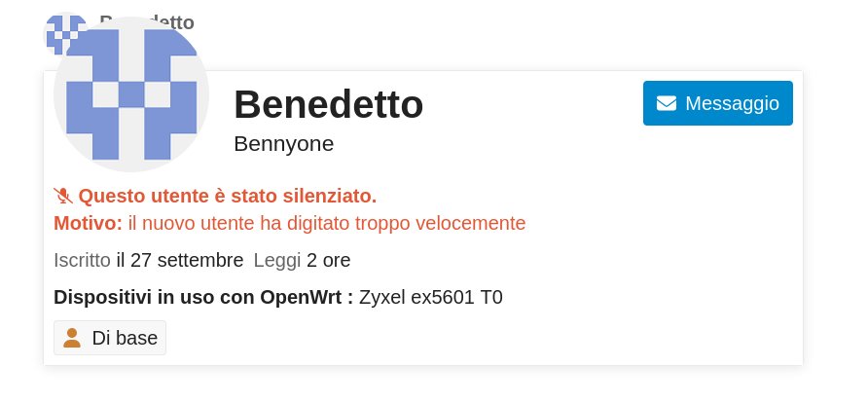Open the Di base trust level badge

[x=110, y=338]
